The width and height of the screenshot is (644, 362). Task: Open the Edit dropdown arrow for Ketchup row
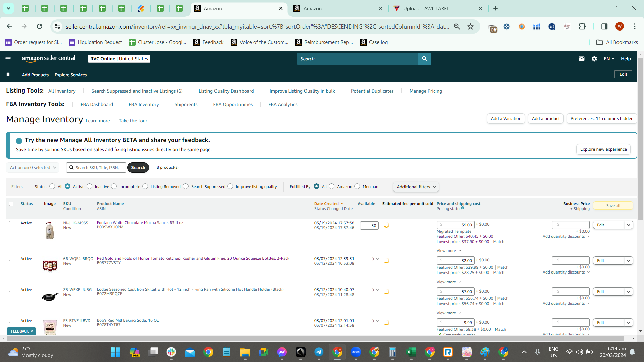click(629, 260)
